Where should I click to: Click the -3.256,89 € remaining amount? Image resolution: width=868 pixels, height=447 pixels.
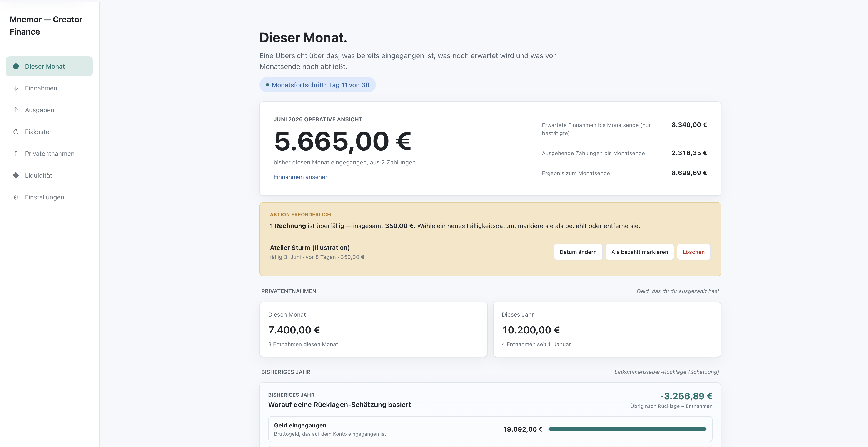pyautogui.click(x=686, y=396)
